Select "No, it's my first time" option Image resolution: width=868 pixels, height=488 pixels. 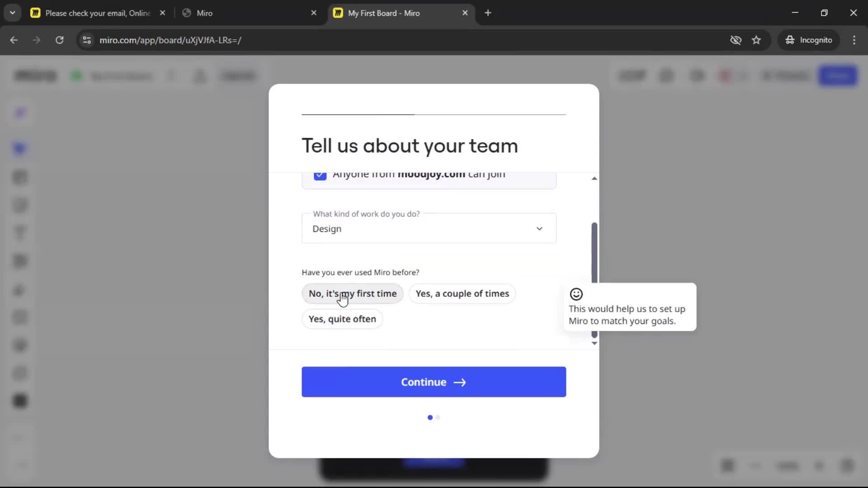coord(353,294)
